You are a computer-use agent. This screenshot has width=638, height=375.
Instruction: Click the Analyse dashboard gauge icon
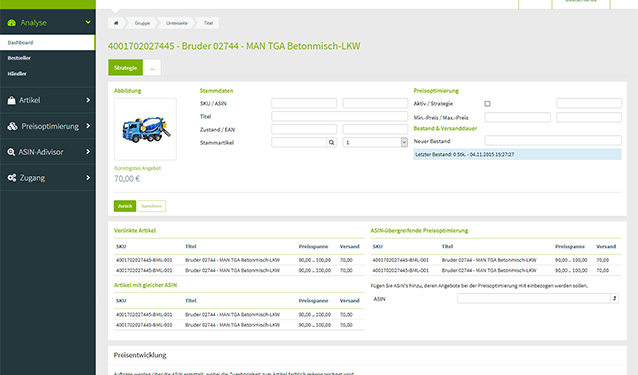click(11, 23)
